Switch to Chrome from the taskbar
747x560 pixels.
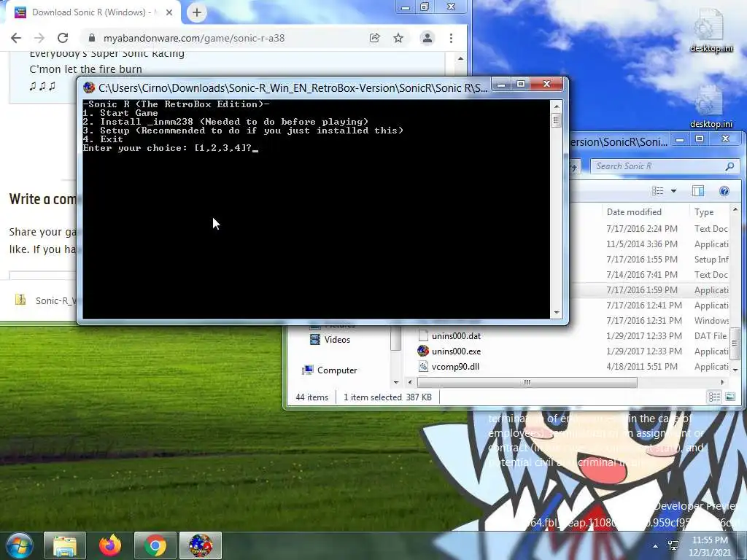tap(155, 545)
